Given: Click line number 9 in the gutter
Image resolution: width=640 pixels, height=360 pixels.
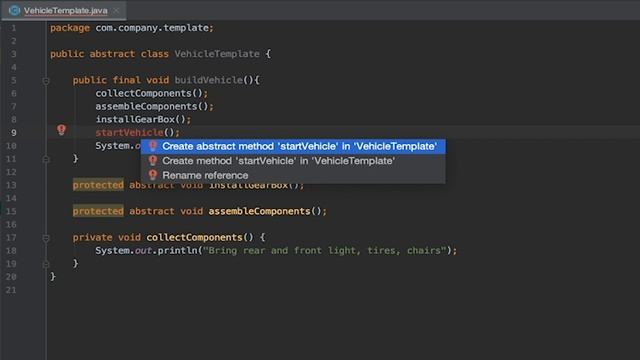Looking at the screenshot, I should click(x=14, y=133).
